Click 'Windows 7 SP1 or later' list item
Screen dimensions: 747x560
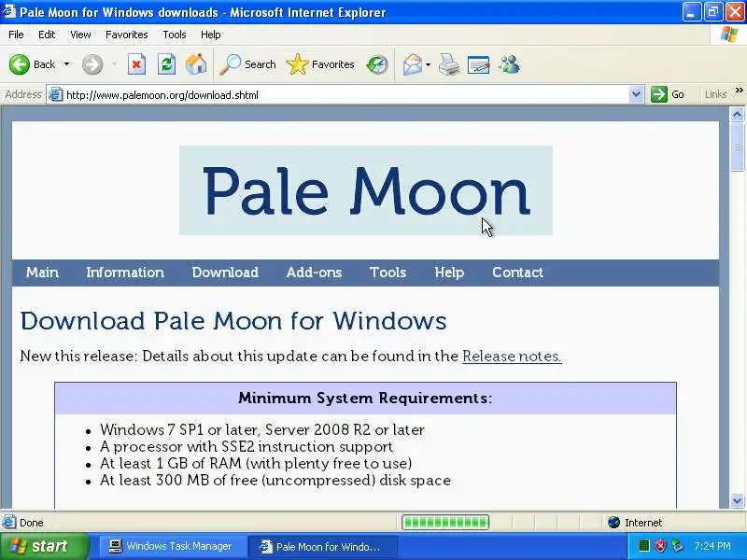(262, 430)
